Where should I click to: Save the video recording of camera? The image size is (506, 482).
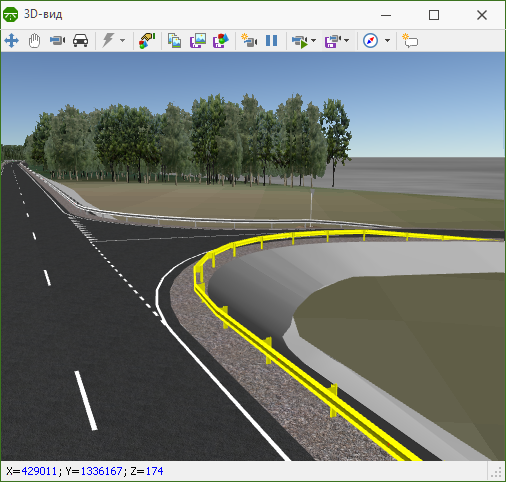pos(333,41)
